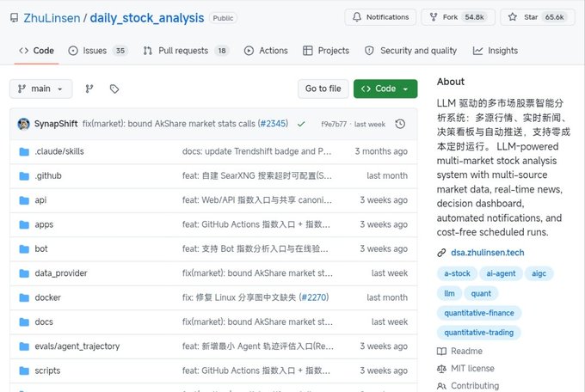Open the evals/agent_trajectory folder
585x392 pixels.
(x=77, y=346)
